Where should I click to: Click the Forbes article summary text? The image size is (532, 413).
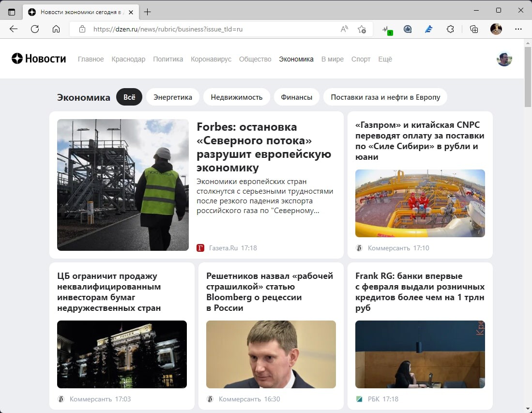(x=265, y=196)
